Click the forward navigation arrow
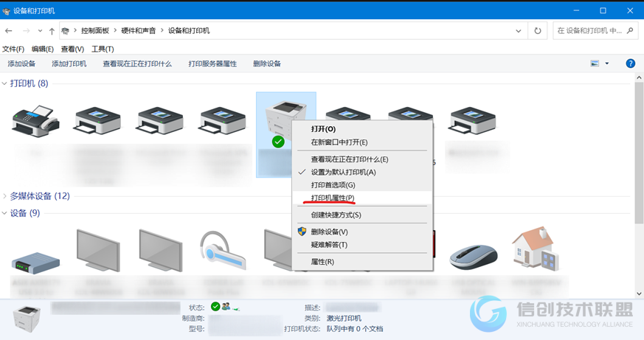The image size is (644, 340). pyautogui.click(x=27, y=31)
